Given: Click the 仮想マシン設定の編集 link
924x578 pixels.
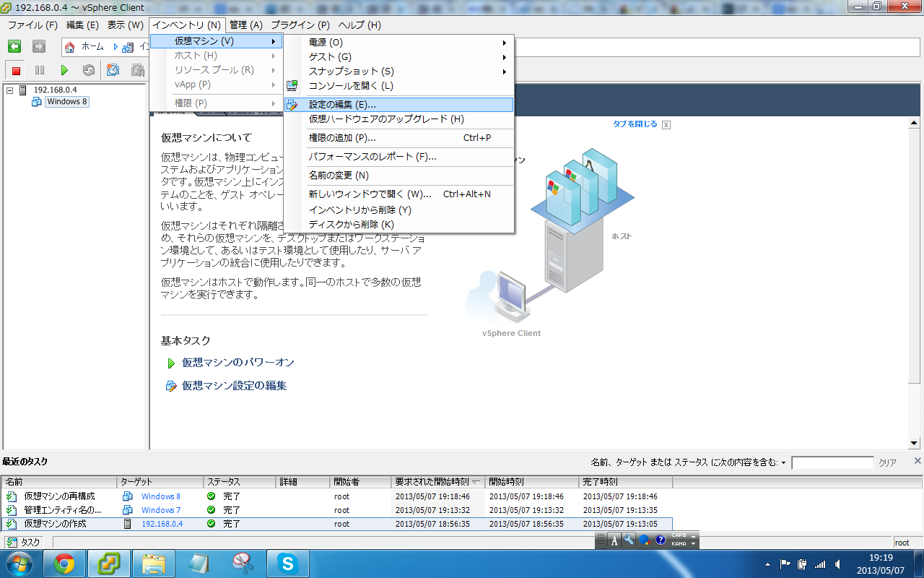Looking at the screenshot, I should pos(235,386).
